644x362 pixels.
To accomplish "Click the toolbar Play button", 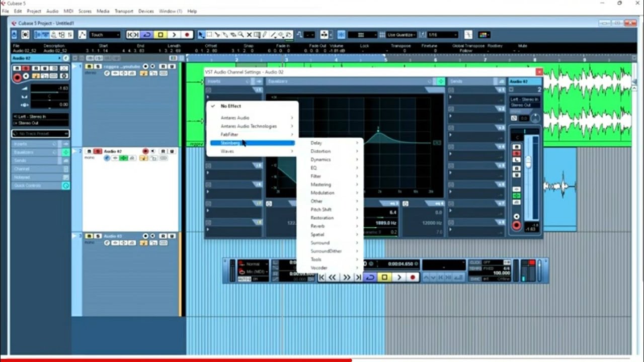I will [x=174, y=35].
